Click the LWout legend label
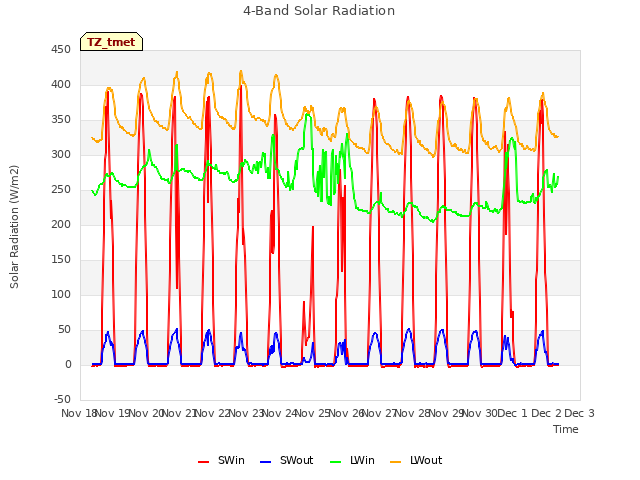This screenshot has width=640, height=480. point(426,460)
